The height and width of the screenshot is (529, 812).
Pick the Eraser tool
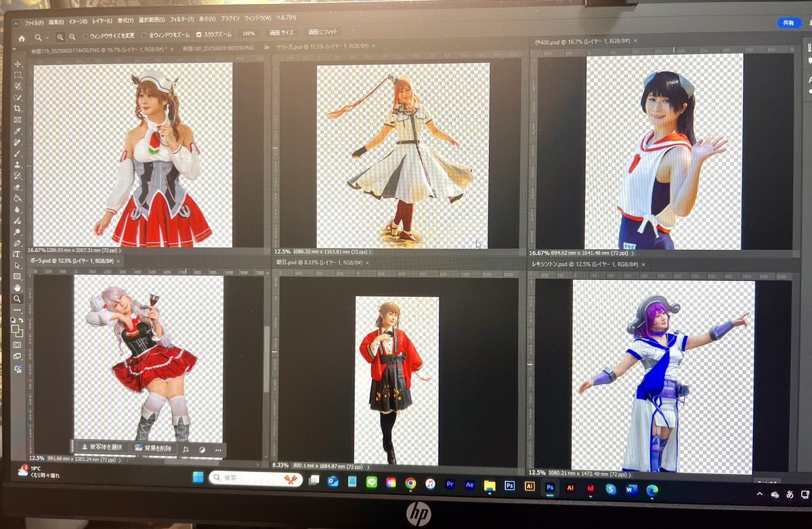pos(18,188)
